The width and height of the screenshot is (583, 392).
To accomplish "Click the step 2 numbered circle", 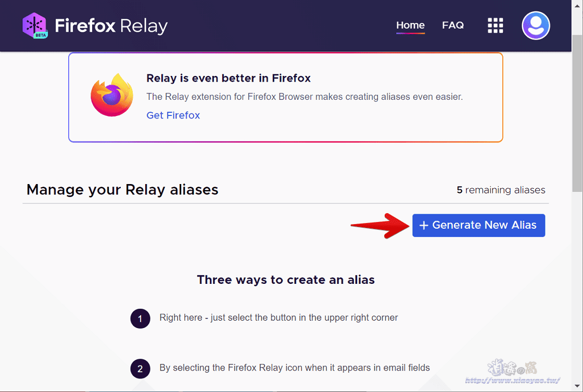I will click(x=140, y=369).
